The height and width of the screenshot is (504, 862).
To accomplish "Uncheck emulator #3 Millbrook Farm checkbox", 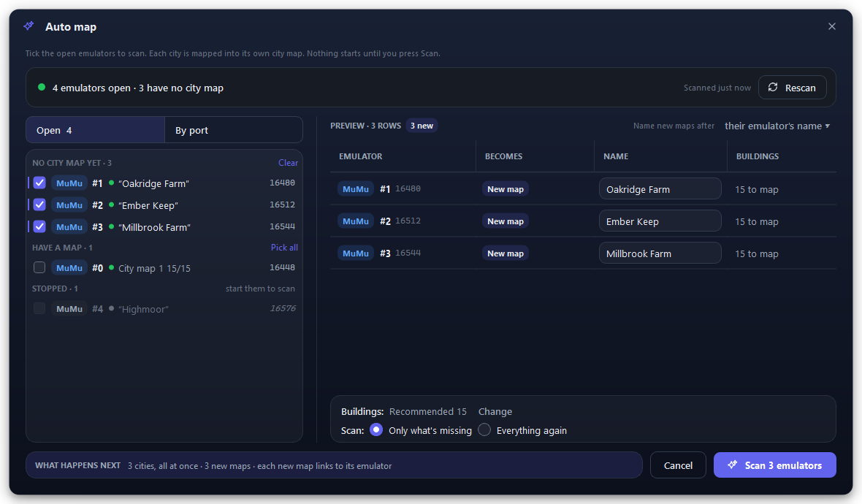I will tap(39, 226).
